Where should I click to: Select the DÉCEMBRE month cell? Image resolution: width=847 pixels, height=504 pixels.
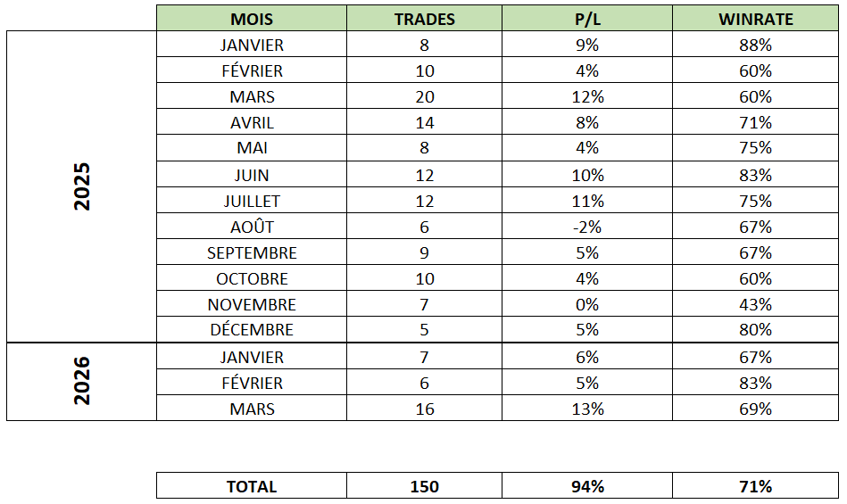coord(252,330)
